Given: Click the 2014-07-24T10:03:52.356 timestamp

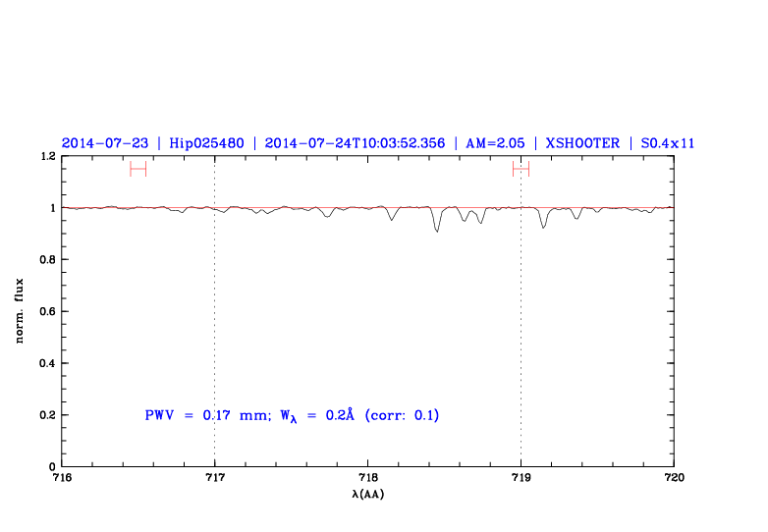Looking at the screenshot, I should tap(355, 143).
